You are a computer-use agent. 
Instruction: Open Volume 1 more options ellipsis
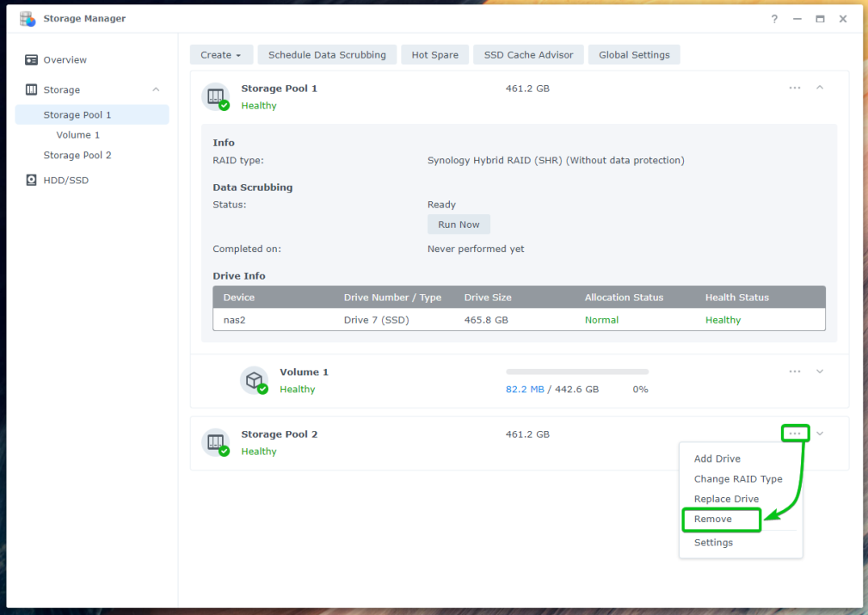(794, 372)
